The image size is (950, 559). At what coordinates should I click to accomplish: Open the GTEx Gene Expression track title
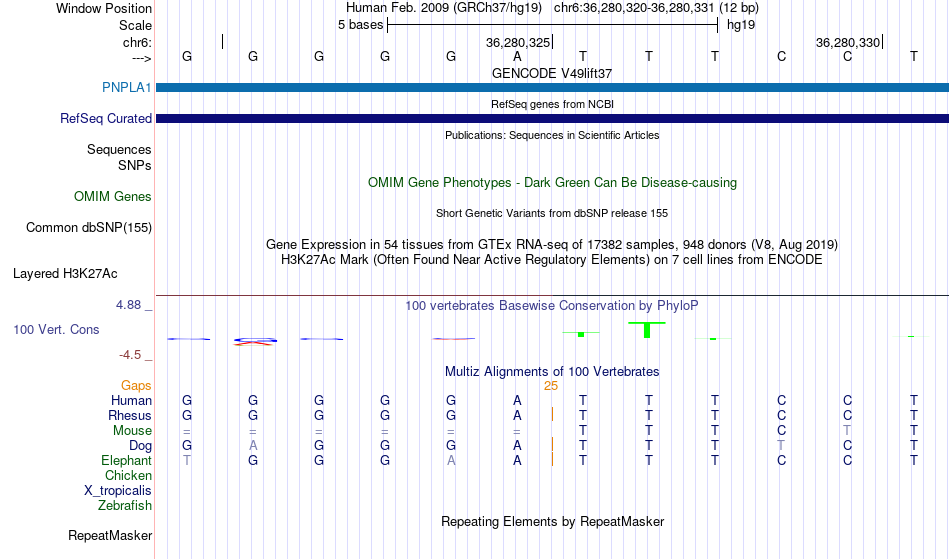(552, 245)
